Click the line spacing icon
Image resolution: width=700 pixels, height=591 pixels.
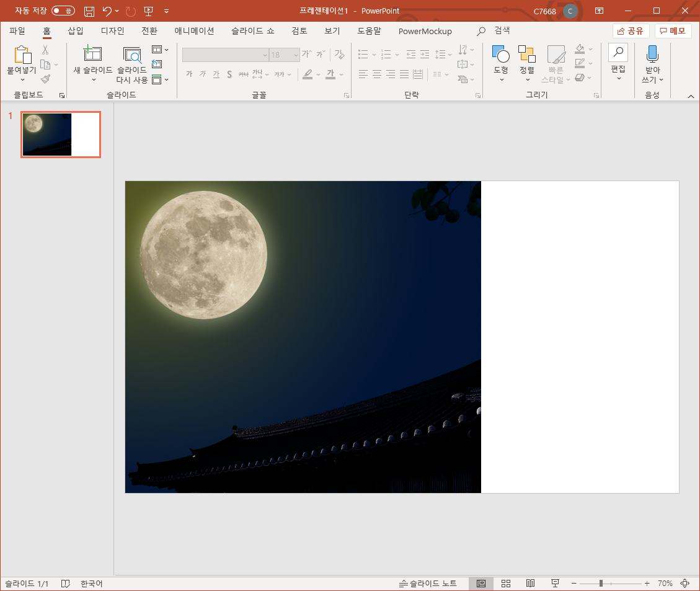click(440, 55)
